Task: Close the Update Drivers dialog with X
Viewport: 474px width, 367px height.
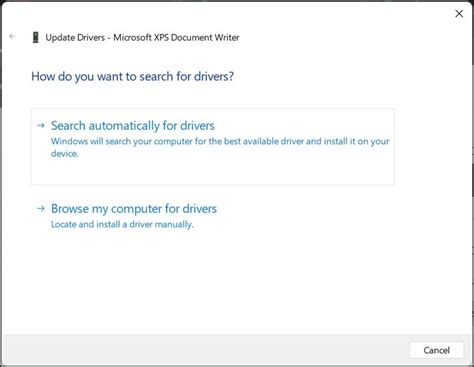Action: coord(459,14)
